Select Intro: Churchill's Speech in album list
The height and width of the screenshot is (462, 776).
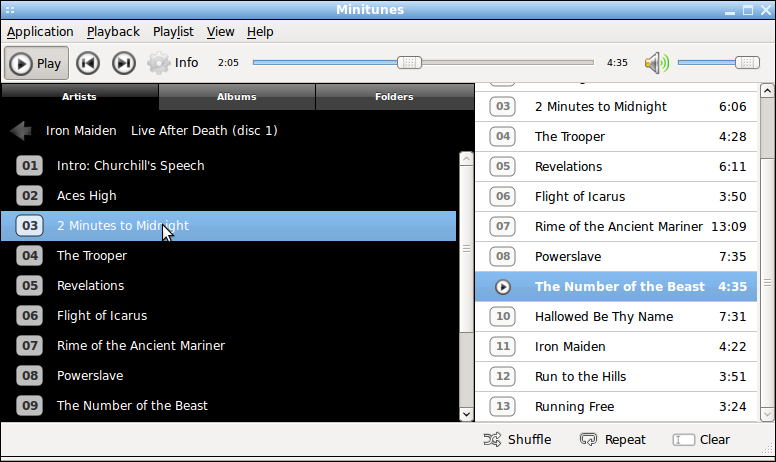click(x=229, y=166)
